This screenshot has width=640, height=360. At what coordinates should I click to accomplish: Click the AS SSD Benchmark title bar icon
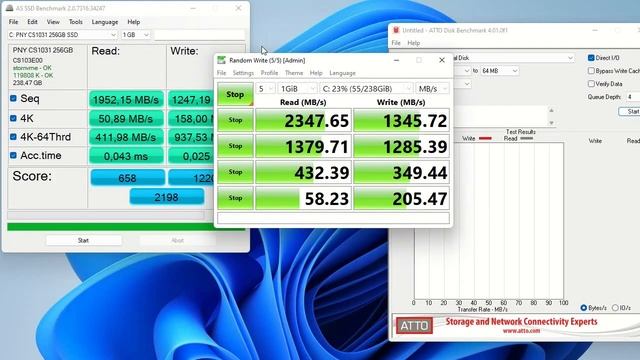click(x=9, y=8)
